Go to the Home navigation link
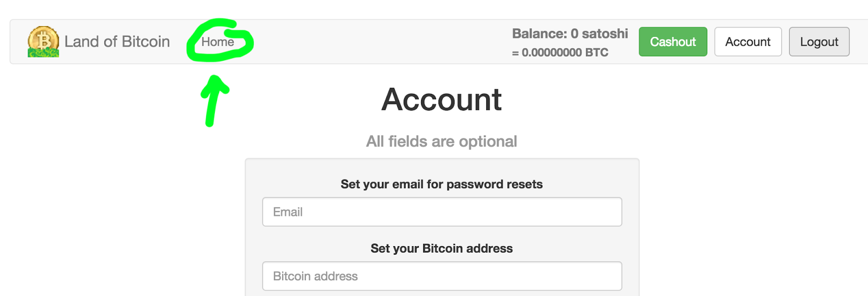Image resolution: width=868 pixels, height=296 pixels. pos(218,42)
